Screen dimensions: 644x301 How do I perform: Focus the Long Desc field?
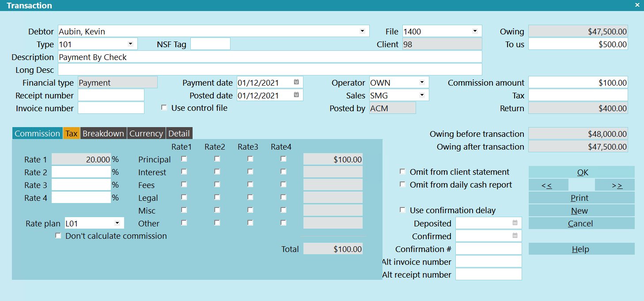coord(270,69)
